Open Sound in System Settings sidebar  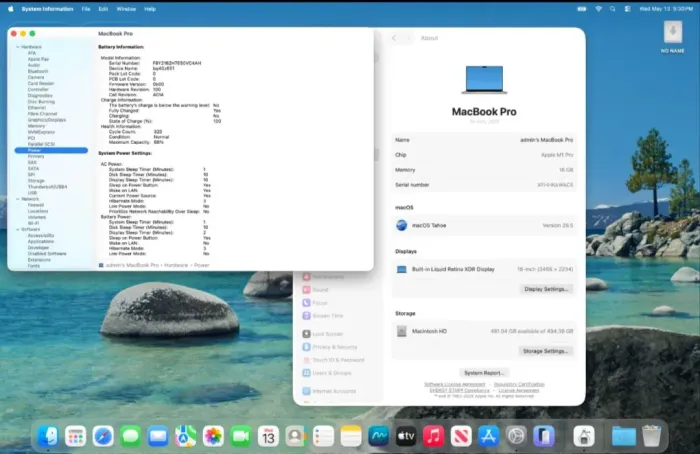(316, 290)
